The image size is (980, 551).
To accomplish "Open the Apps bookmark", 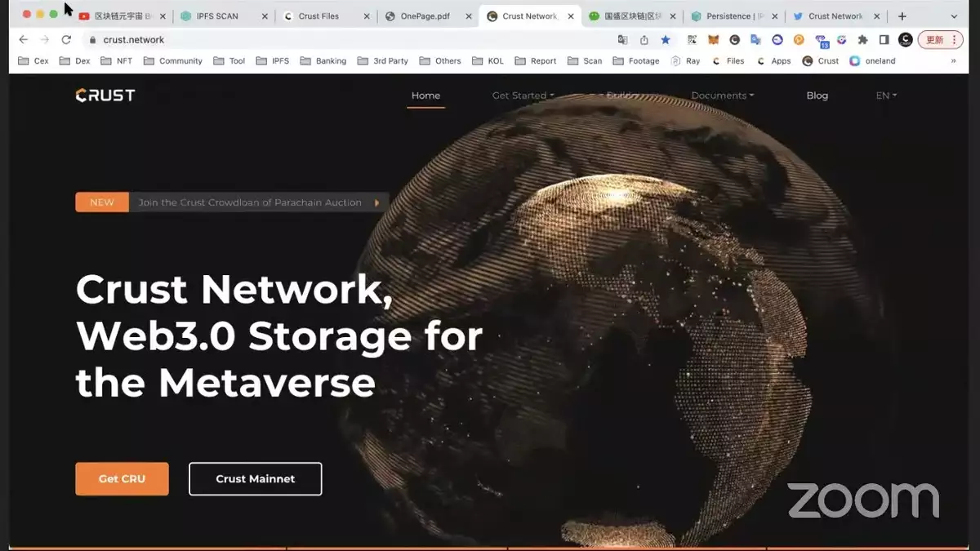I will coord(774,61).
